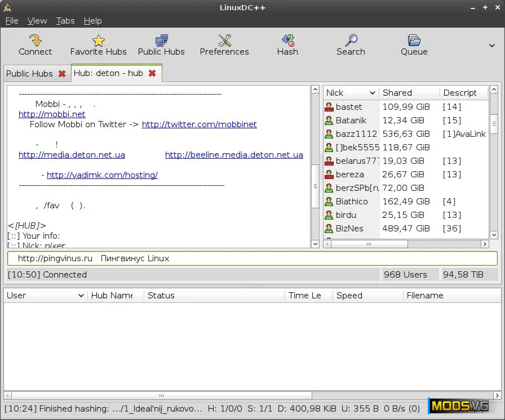This screenshot has height=420, width=505.
Task: Click the Connect toolbar icon
Action: pyautogui.click(x=35, y=44)
